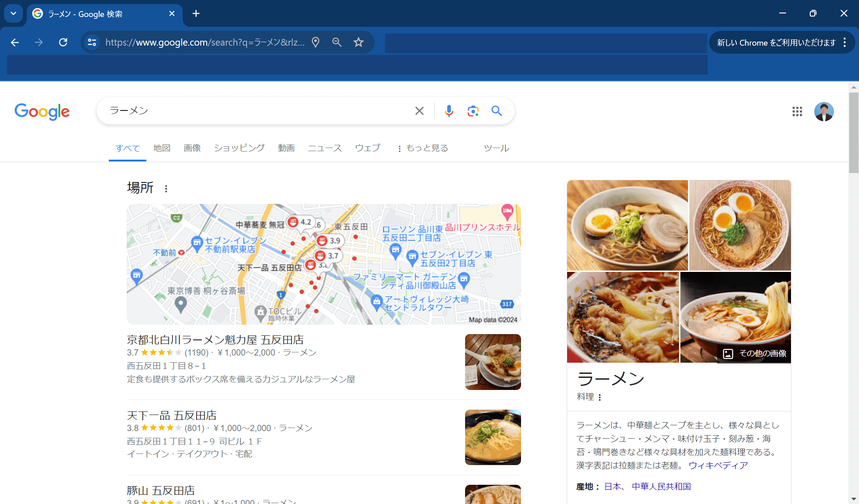Close the ラーメン - Google 検索 tab
This screenshot has width=859, height=504.
click(x=172, y=14)
